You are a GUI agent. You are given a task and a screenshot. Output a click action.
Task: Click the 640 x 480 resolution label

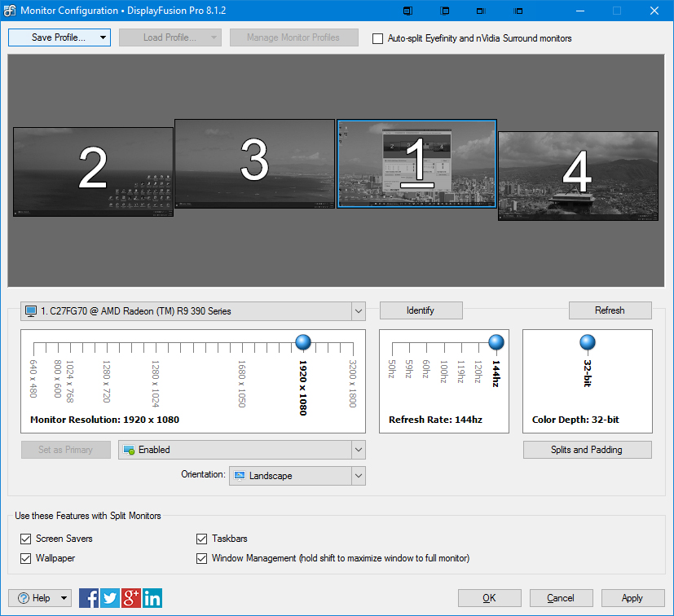click(33, 379)
